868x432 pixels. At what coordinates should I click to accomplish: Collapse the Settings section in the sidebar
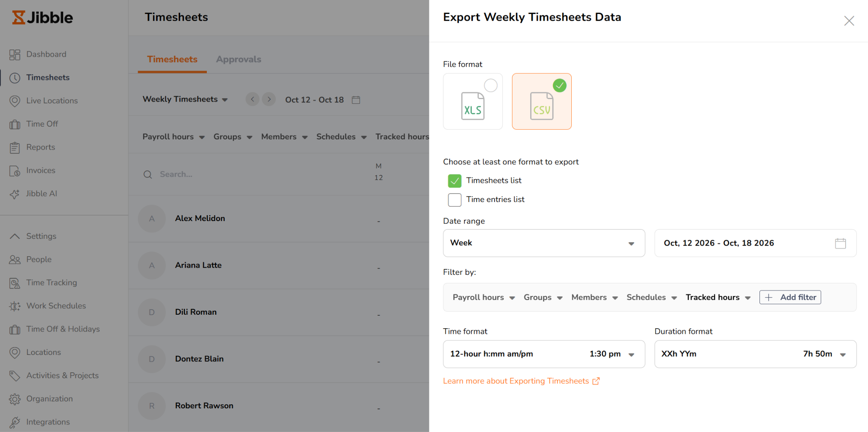(15, 236)
